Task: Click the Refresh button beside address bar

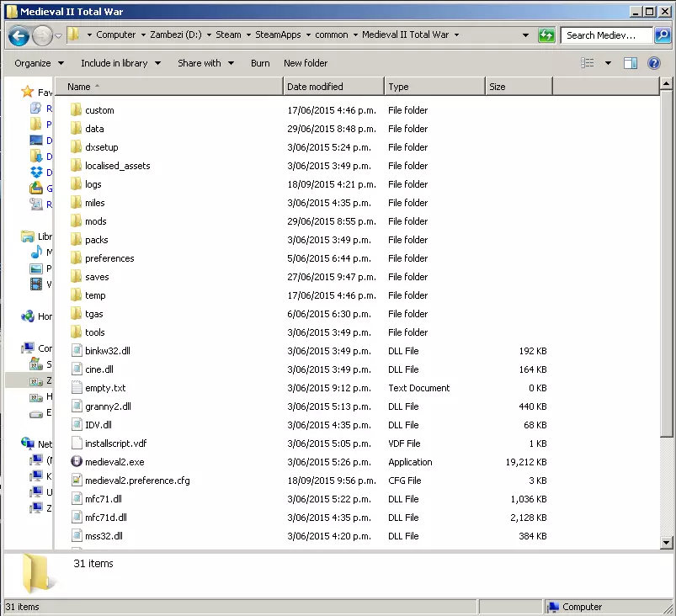Action: click(546, 35)
